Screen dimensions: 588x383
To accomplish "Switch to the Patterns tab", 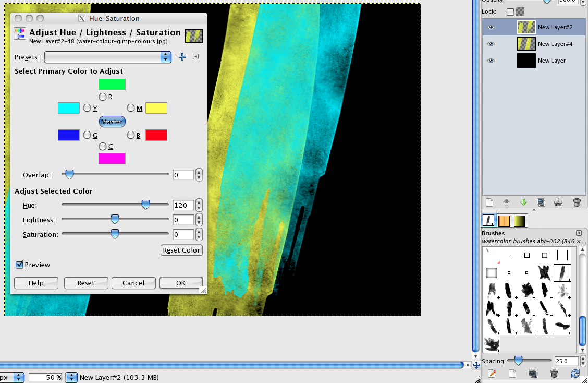I will pyautogui.click(x=504, y=221).
